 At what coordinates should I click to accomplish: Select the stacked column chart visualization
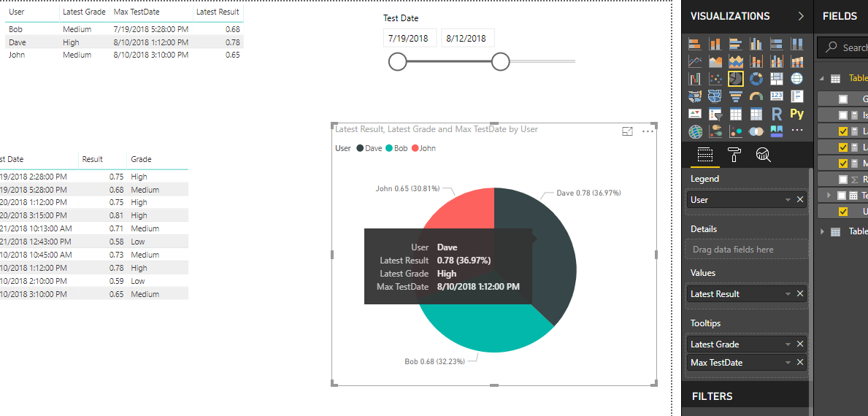[x=715, y=44]
